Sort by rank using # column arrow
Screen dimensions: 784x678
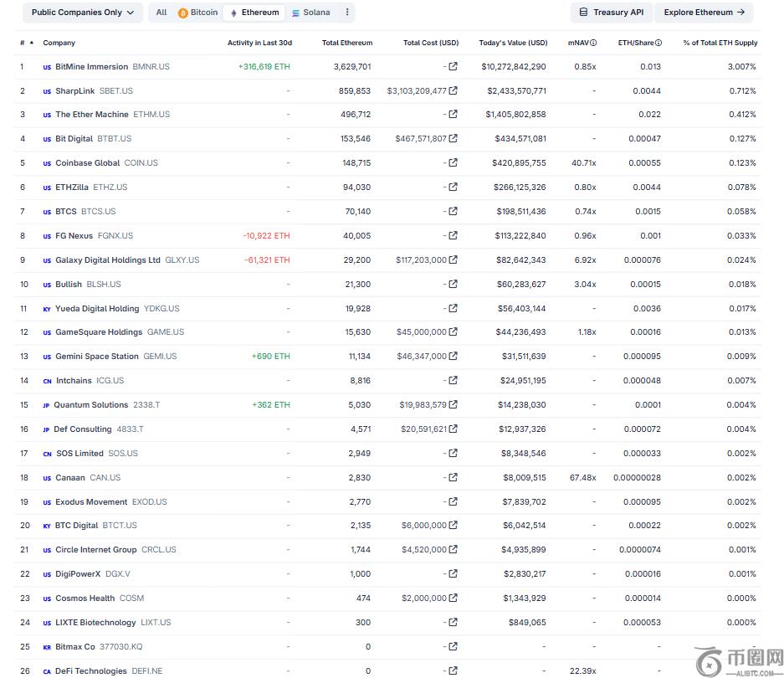pyautogui.click(x=32, y=43)
